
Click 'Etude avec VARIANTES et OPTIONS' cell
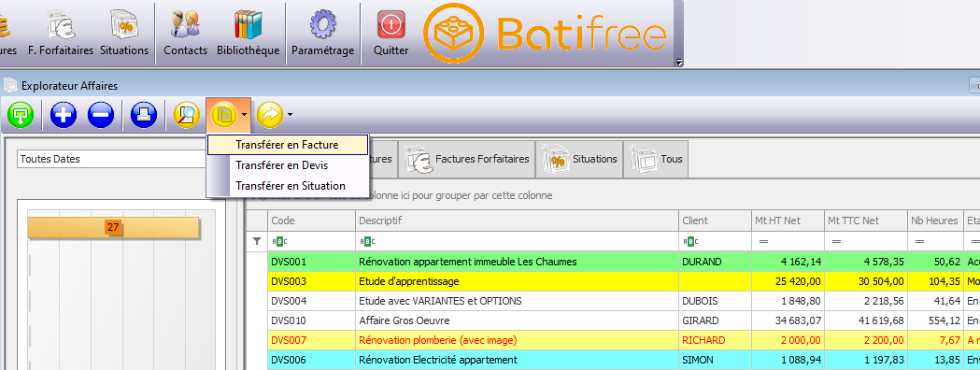[517, 301]
